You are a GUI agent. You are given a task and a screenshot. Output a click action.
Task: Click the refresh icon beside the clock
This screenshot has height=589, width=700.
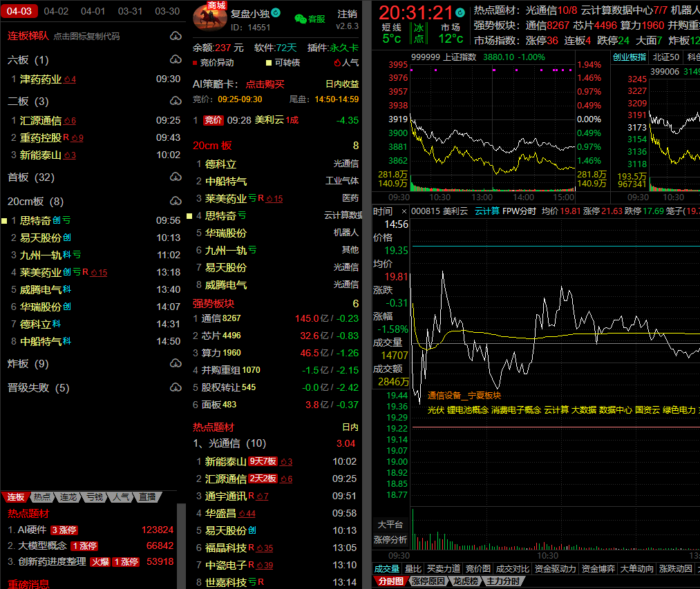tap(461, 12)
